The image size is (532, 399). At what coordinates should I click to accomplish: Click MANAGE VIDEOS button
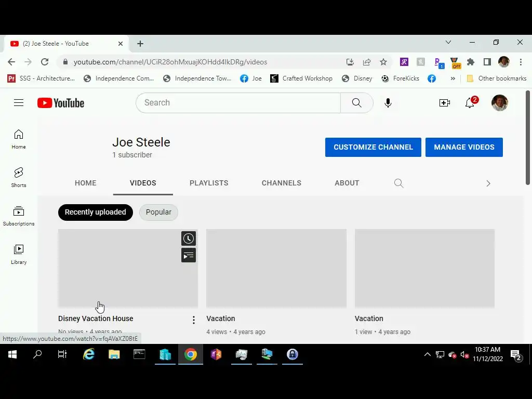pos(464,147)
